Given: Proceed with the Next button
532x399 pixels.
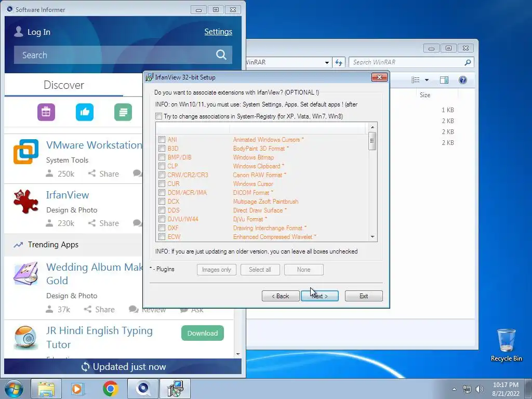Looking at the screenshot, I should click(x=320, y=296).
